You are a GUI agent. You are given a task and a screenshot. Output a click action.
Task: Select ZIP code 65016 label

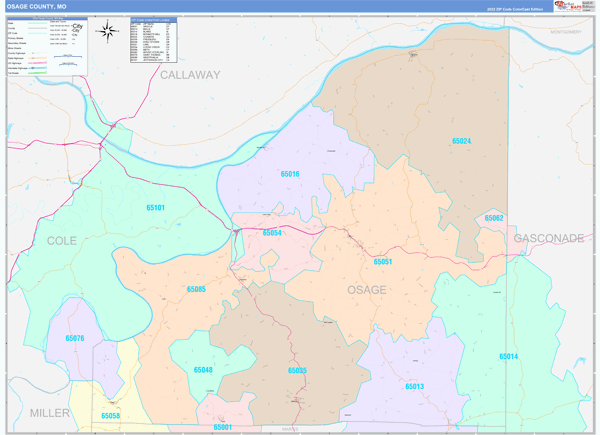(290, 174)
